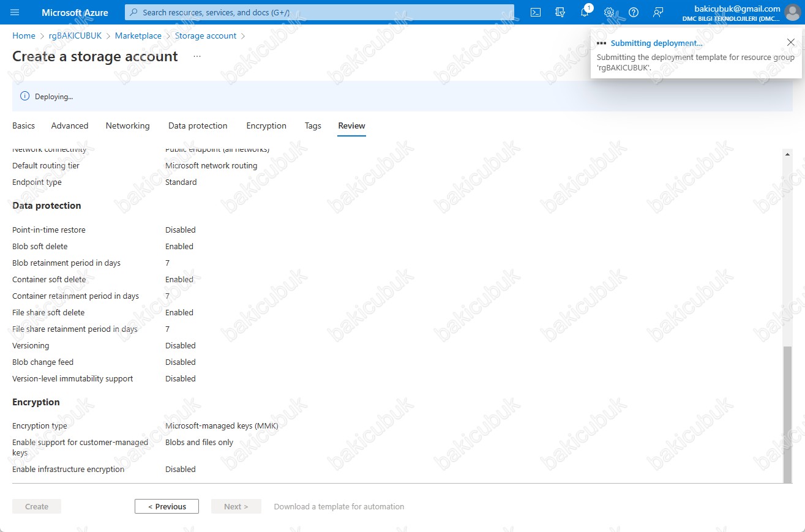Open the Storage account breadcrumb
805x532 pixels.
point(206,36)
